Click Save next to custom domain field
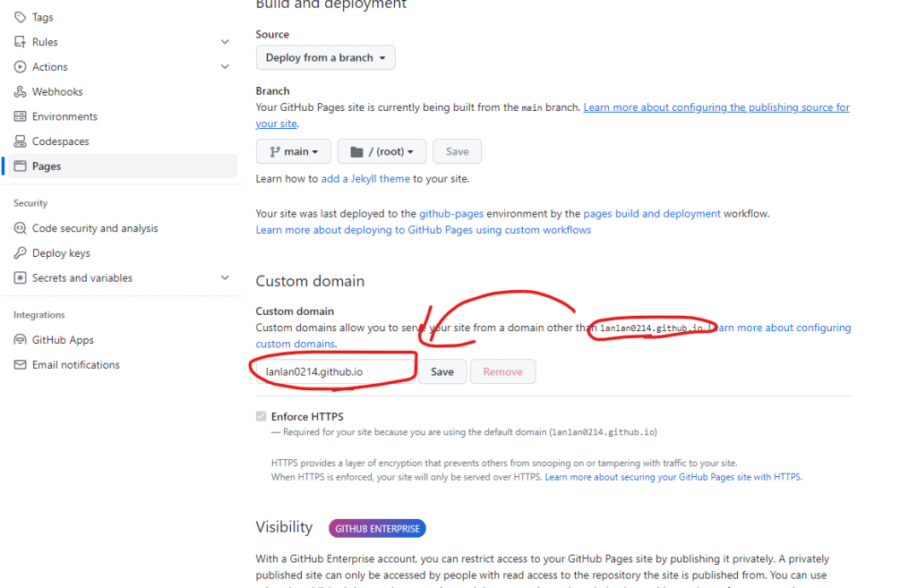This screenshot has height=588, width=917. click(x=442, y=371)
